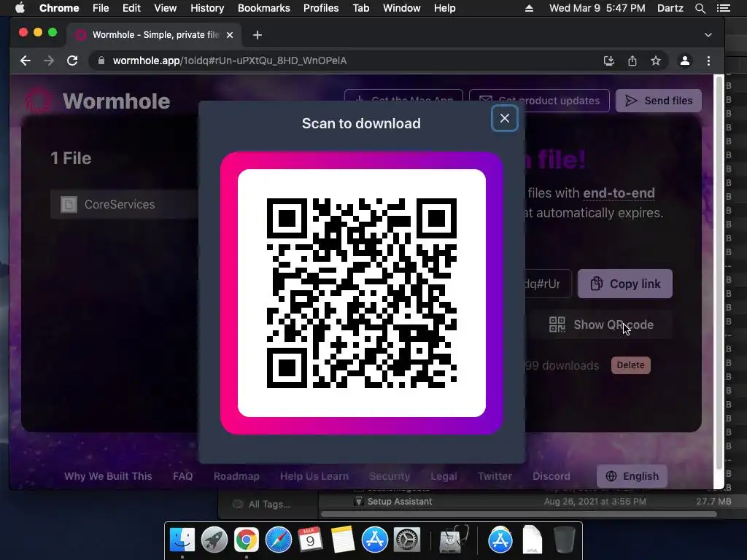
Task: Click the share link text field
Action: click(547, 284)
